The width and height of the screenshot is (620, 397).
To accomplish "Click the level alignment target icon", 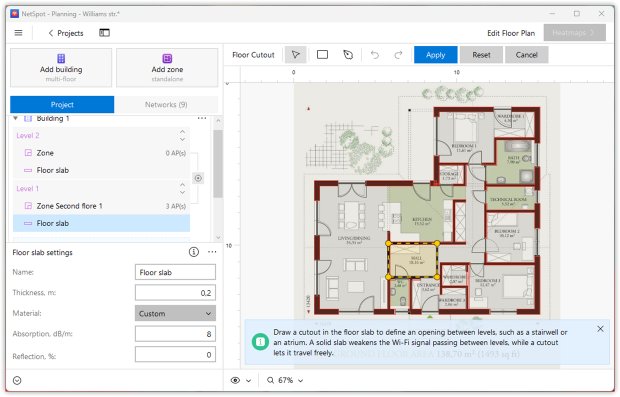I will click(198, 178).
